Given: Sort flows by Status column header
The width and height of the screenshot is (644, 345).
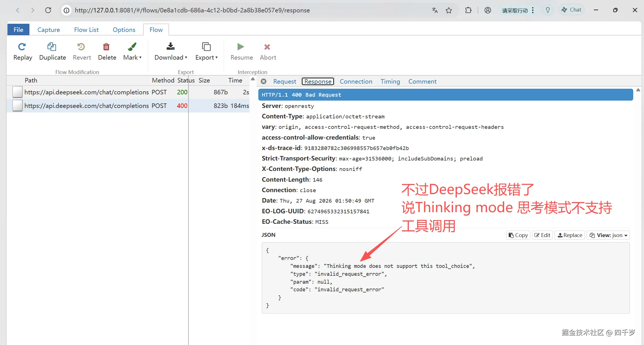Looking at the screenshot, I should [x=186, y=80].
